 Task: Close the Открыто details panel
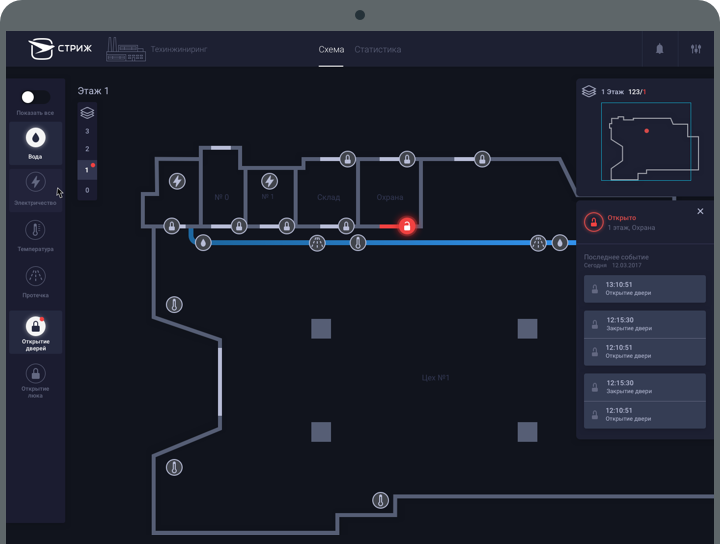click(700, 212)
